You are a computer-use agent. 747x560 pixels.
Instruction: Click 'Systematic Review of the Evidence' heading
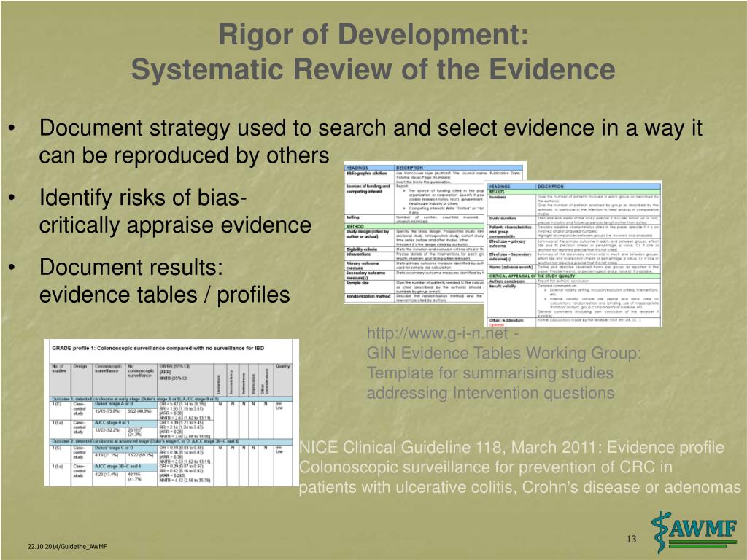tap(373, 69)
